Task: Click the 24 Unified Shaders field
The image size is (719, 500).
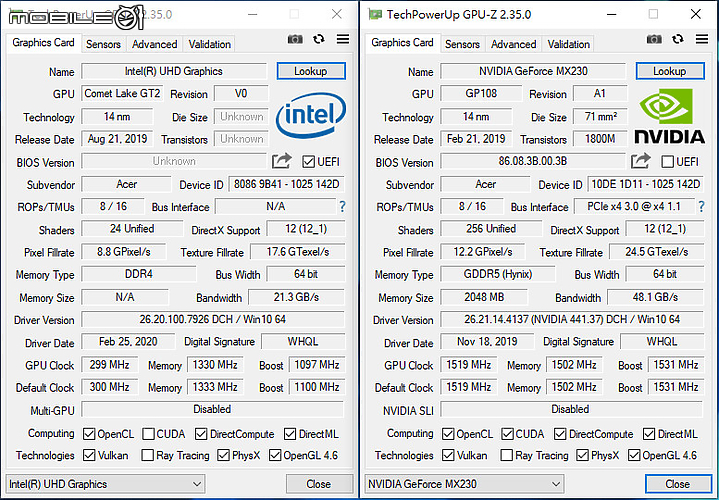Action: pyautogui.click(x=132, y=229)
